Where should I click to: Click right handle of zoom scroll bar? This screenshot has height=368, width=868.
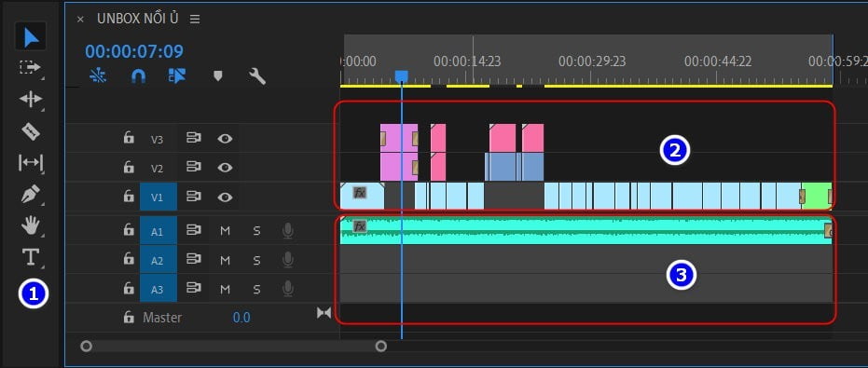[x=380, y=347]
